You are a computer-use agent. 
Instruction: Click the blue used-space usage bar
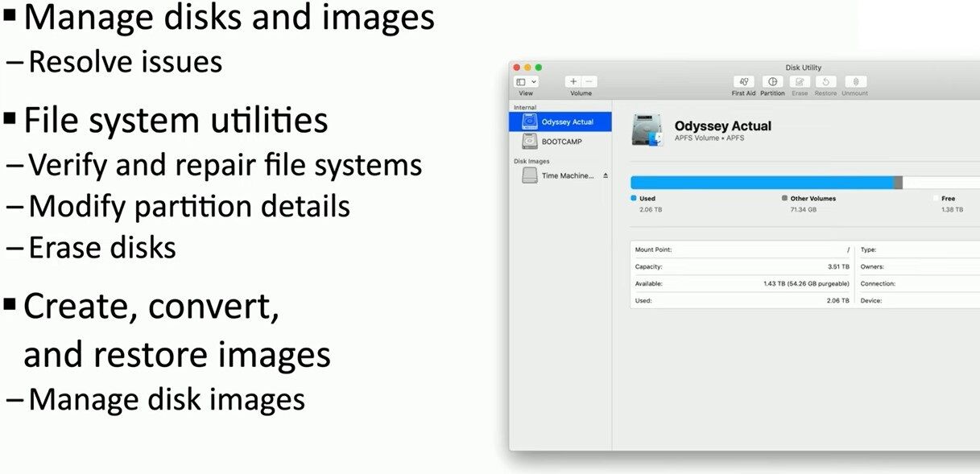point(761,183)
